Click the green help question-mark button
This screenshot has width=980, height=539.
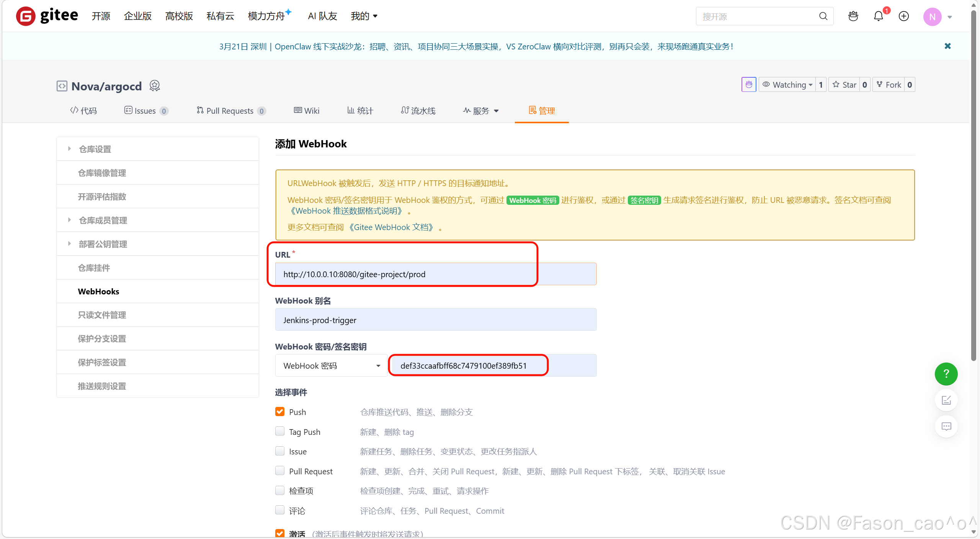(x=946, y=374)
